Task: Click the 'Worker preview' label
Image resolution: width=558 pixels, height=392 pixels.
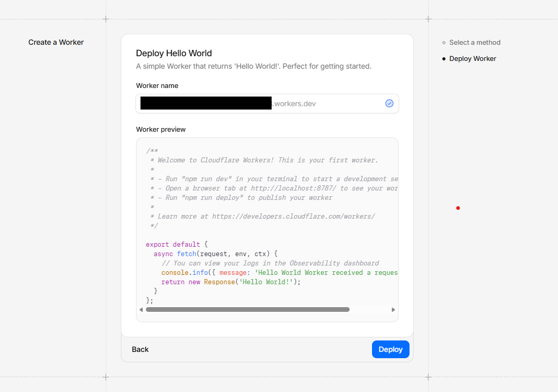Action: pyautogui.click(x=160, y=130)
